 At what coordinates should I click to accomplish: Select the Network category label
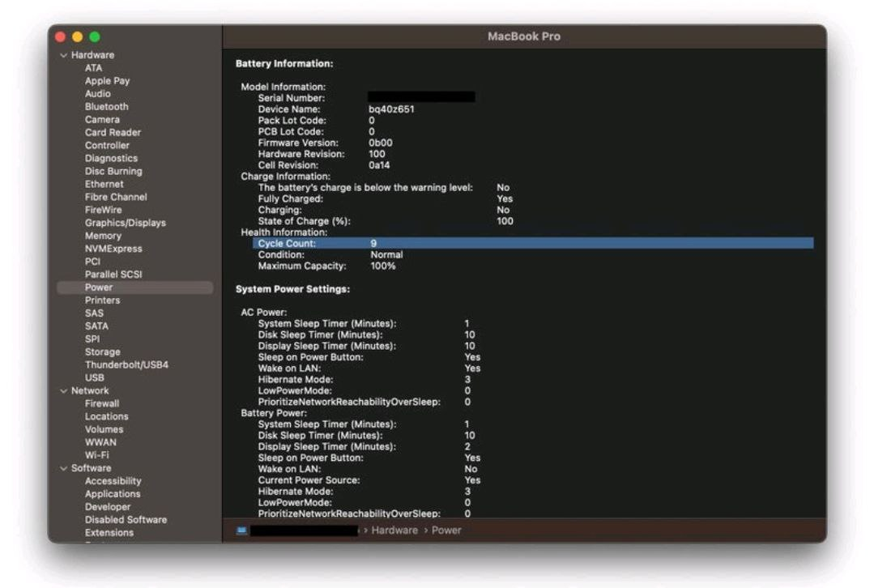pyautogui.click(x=90, y=391)
